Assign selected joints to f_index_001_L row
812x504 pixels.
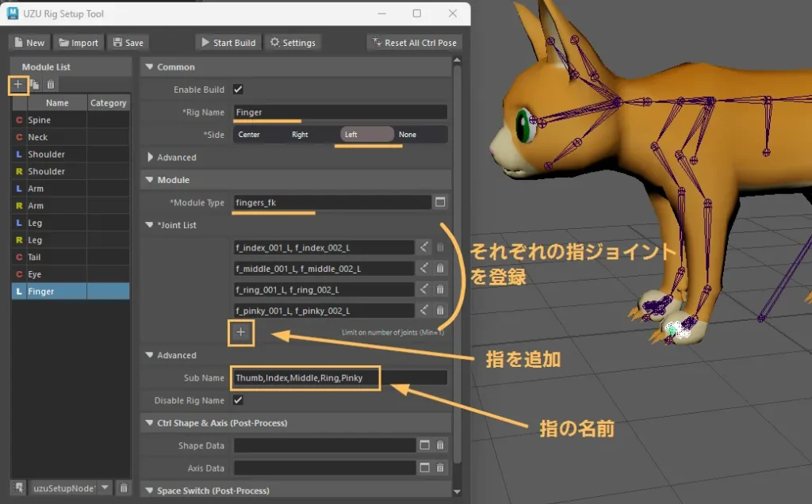(x=424, y=247)
